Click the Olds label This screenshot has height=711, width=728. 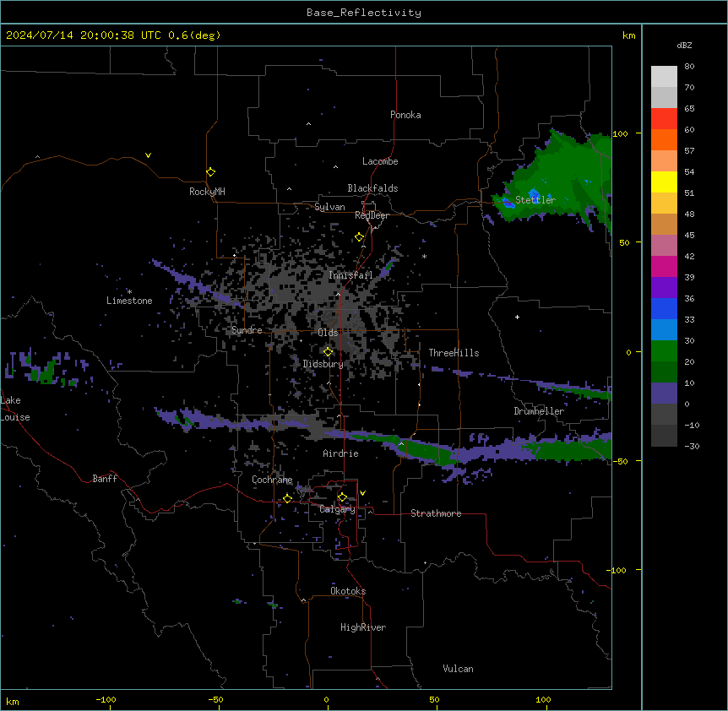[x=328, y=333]
